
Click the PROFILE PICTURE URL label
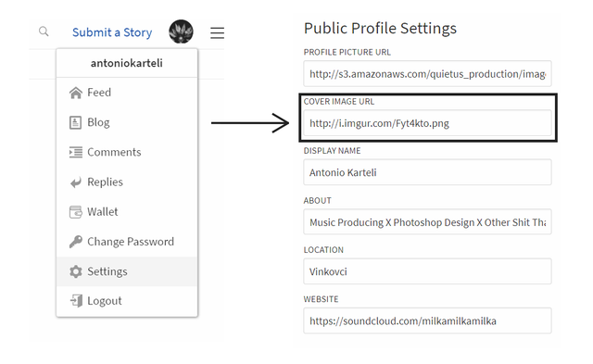347,52
